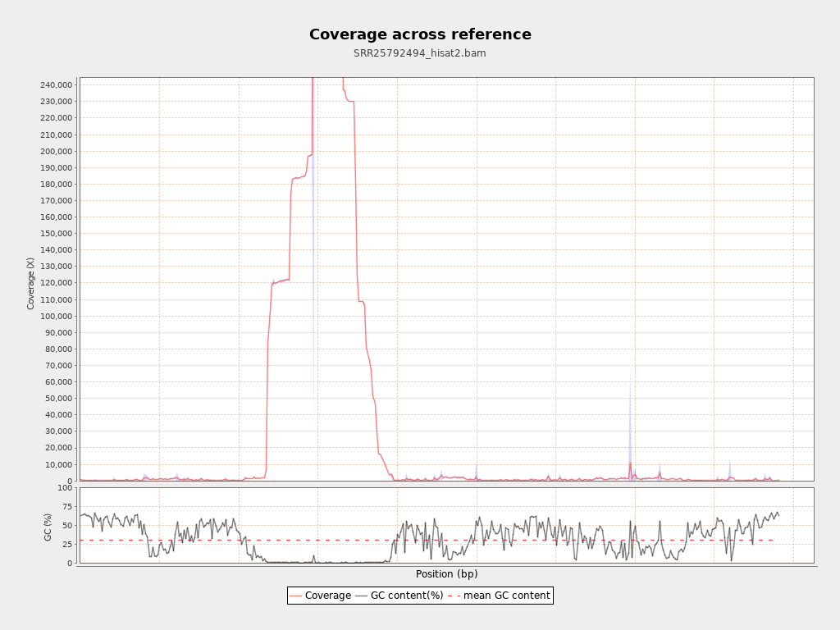The width and height of the screenshot is (840, 630).
Task: Select the 'GC content(%)' legend label
Action: point(407,596)
